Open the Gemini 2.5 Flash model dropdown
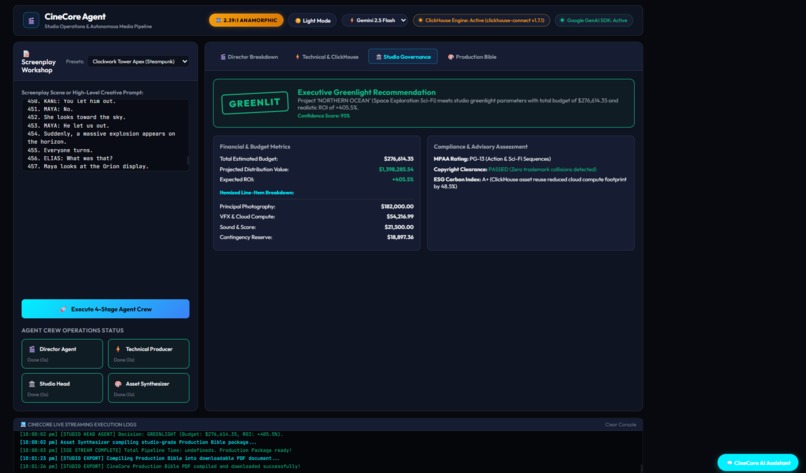806x473 pixels. [375, 21]
